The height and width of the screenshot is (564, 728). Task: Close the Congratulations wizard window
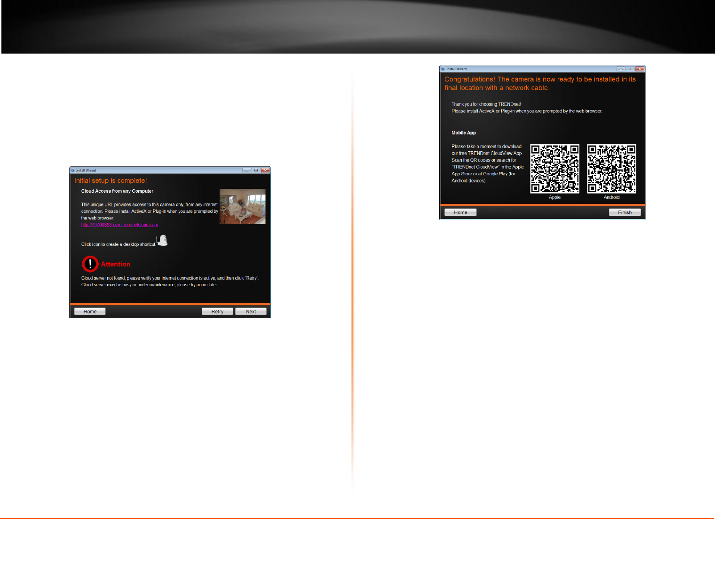tap(640, 69)
